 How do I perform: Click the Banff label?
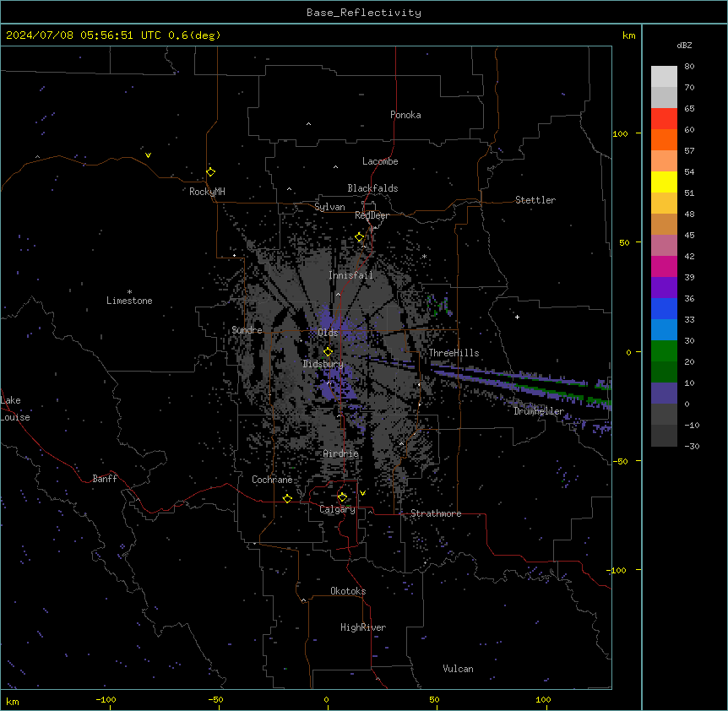point(105,479)
